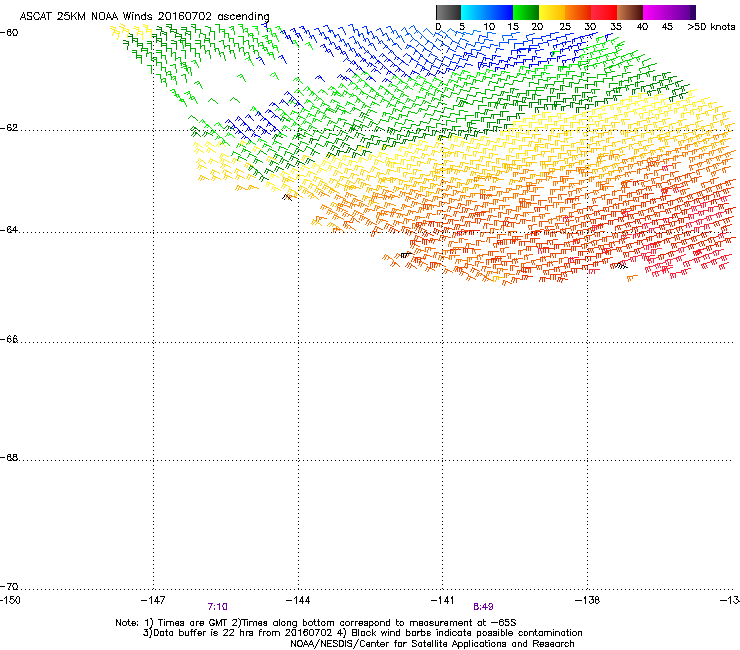Click the dark purple >50 knots swatch
This screenshot has width=740, height=650.
pyautogui.click(x=693, y=12)
